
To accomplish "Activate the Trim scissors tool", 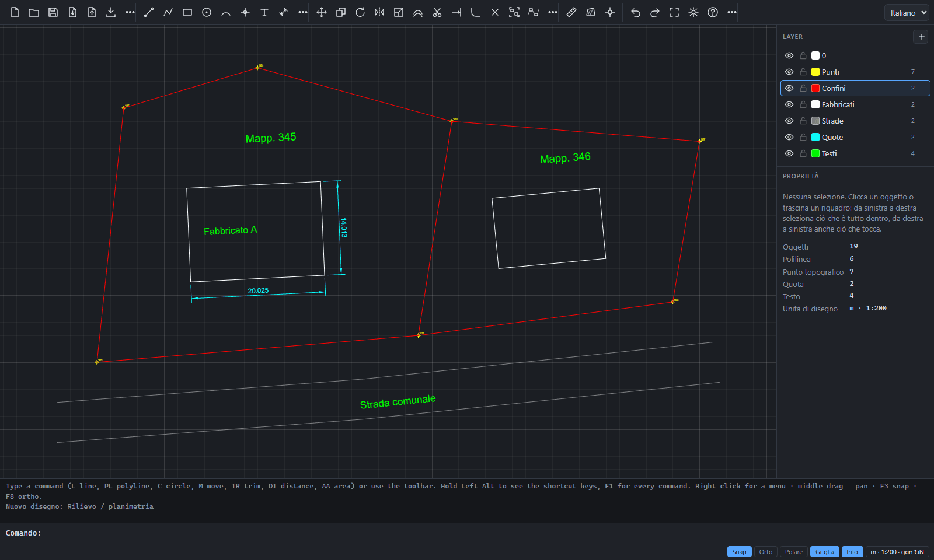I will tap(437, 12).
